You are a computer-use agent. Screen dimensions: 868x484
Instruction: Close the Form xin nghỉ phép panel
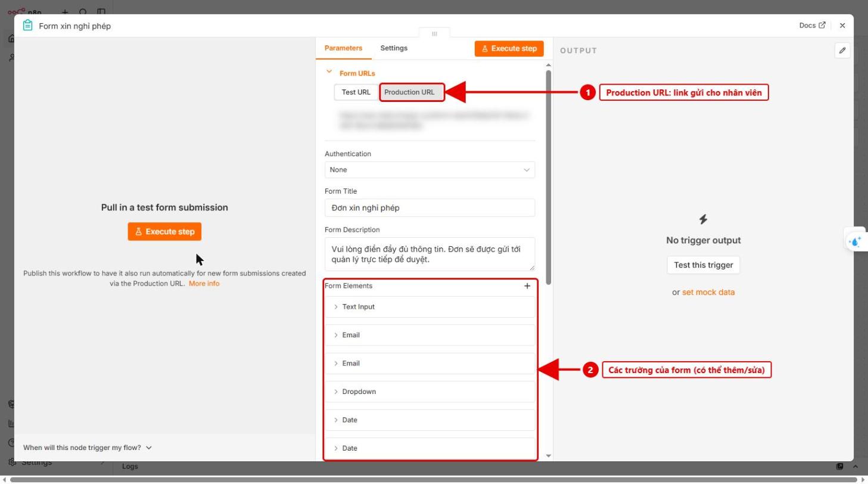pyautogui.click(x=842, y=26)
